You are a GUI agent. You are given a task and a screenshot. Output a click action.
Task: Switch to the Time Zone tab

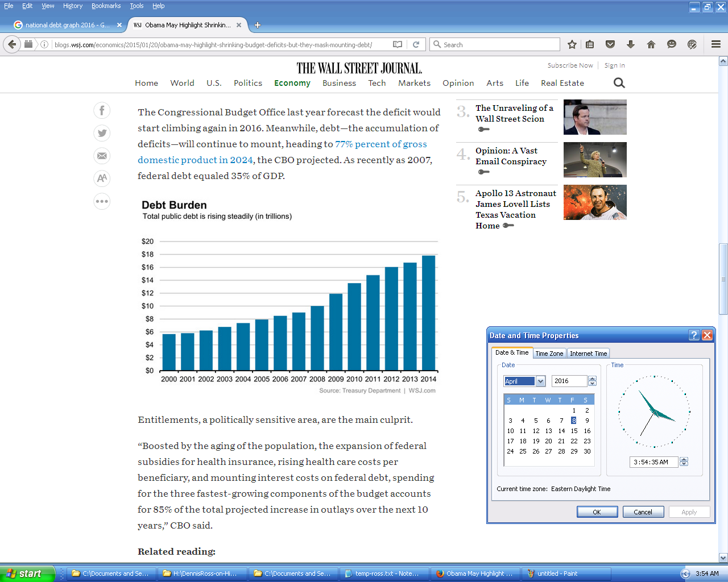(x=549, y=354)
